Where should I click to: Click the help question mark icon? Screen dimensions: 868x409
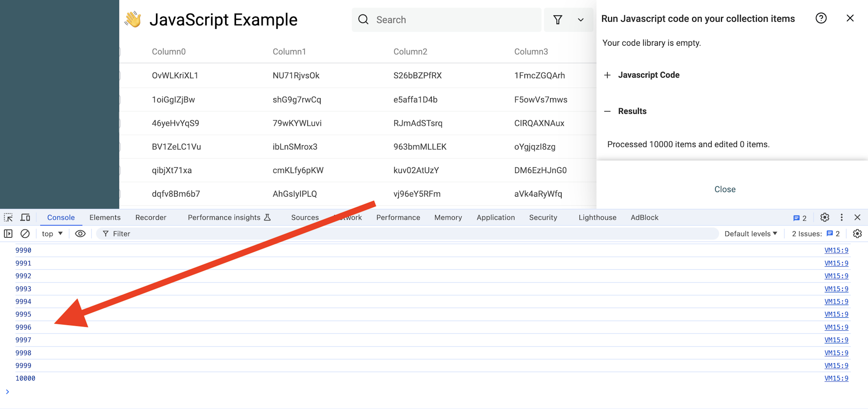click(x=821, y=19)
